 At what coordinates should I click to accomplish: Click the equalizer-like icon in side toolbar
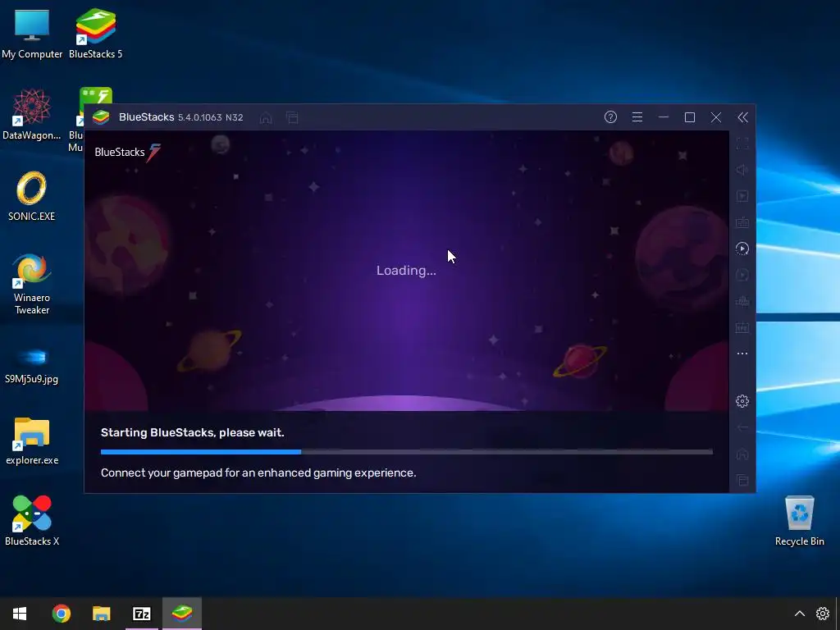[x=742, y=301]
